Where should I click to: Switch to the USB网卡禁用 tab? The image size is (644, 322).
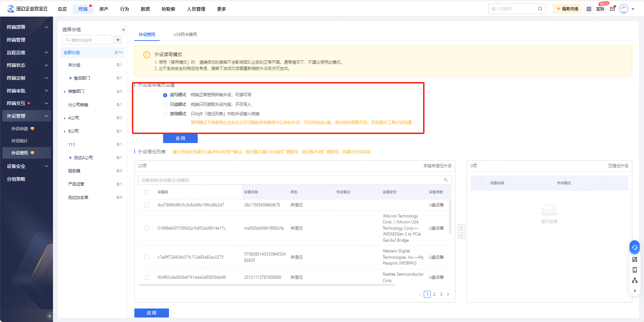pyautogui.click(x=185, y=35)
